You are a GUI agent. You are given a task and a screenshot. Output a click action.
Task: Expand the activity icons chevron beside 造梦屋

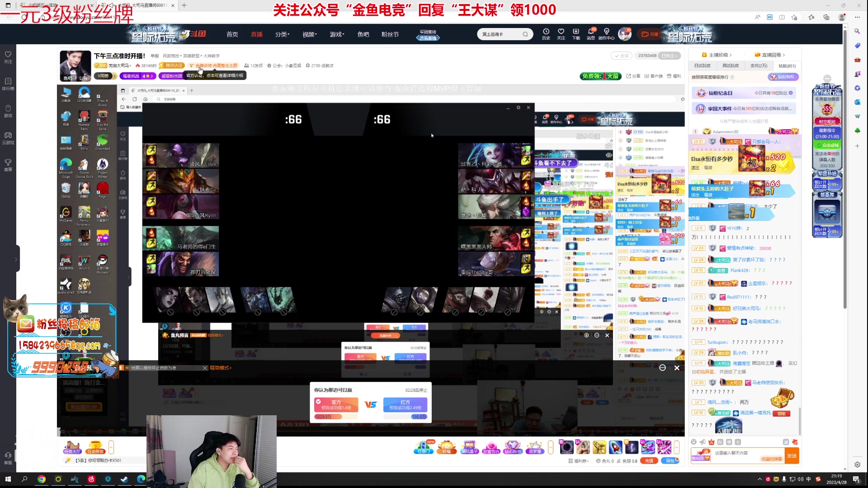pos(551,447)
